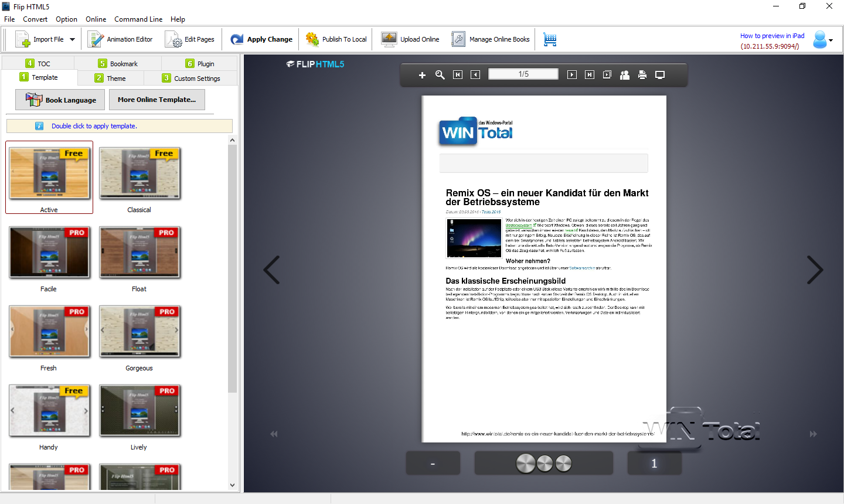Open the Online menu

96,19
